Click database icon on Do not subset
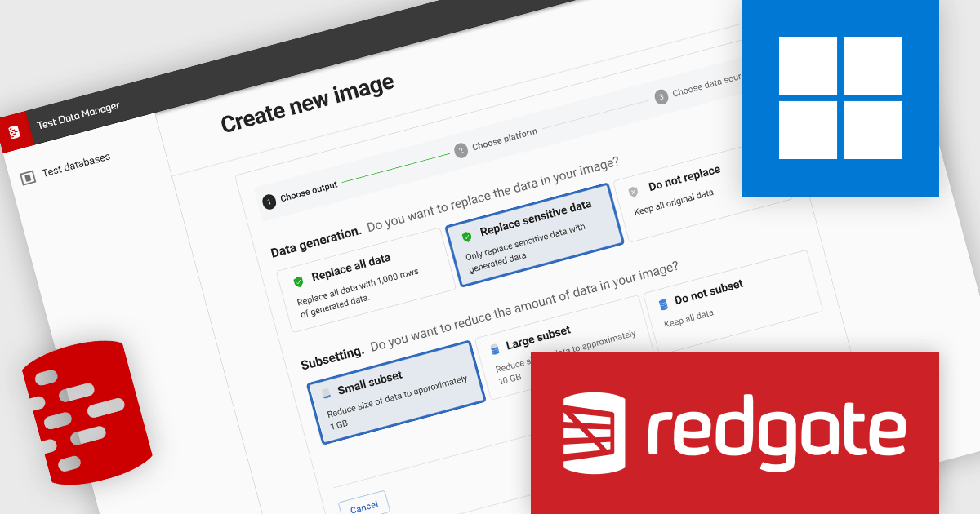This screenshot has height=514, width=980. [663, 304]
